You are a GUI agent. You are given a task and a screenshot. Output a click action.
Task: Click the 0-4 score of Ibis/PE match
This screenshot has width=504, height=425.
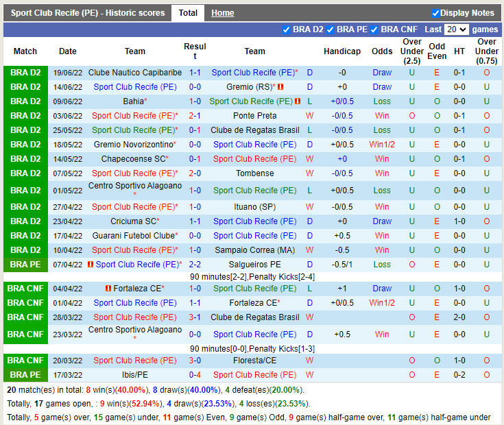(195, 375)
